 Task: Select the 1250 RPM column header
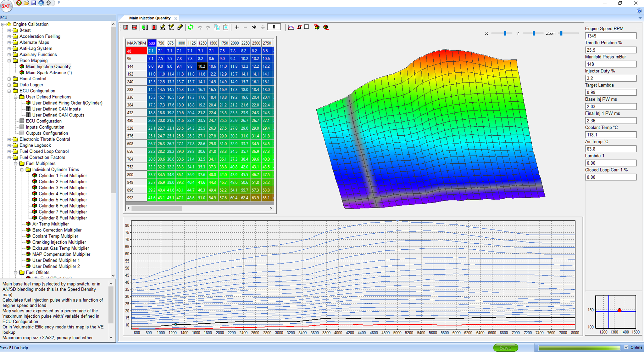click(202, 43)
